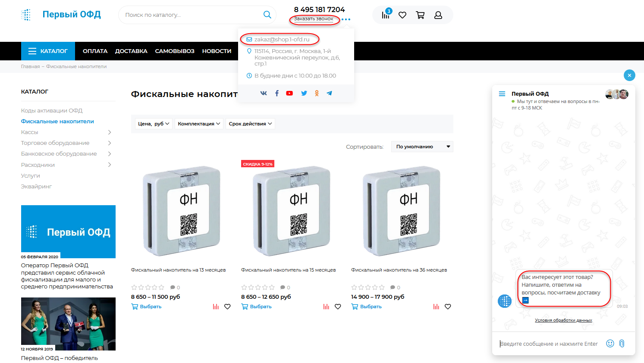The width and height of the screenshot is (644, 363).
Task: Go to ОПЛАТА menu item
Action: (x=95, y=51)
